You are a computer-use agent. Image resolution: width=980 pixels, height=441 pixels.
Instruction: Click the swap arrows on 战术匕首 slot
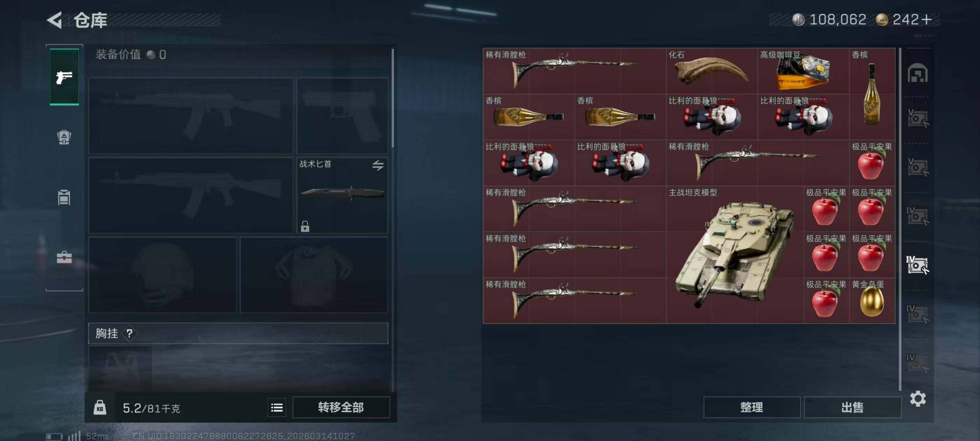pyautogui.click(x=378, y=165)
